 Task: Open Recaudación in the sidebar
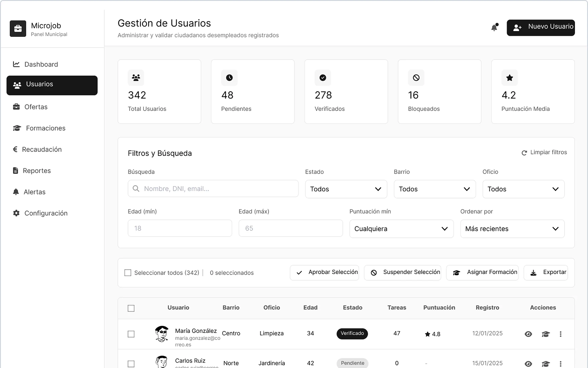pos(52,149)
